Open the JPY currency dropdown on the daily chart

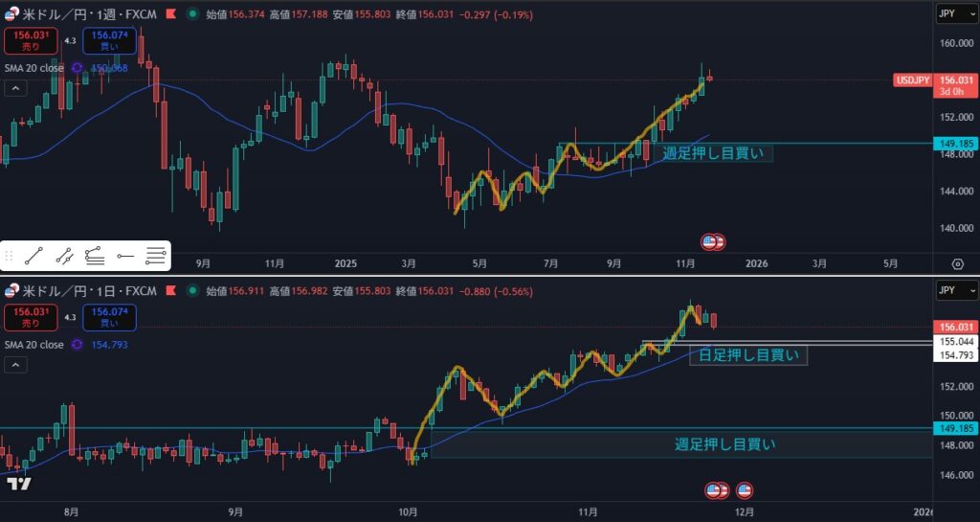957,290
